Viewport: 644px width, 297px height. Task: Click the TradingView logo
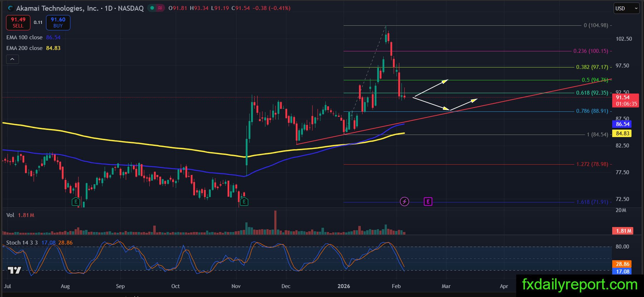(15, 270)
